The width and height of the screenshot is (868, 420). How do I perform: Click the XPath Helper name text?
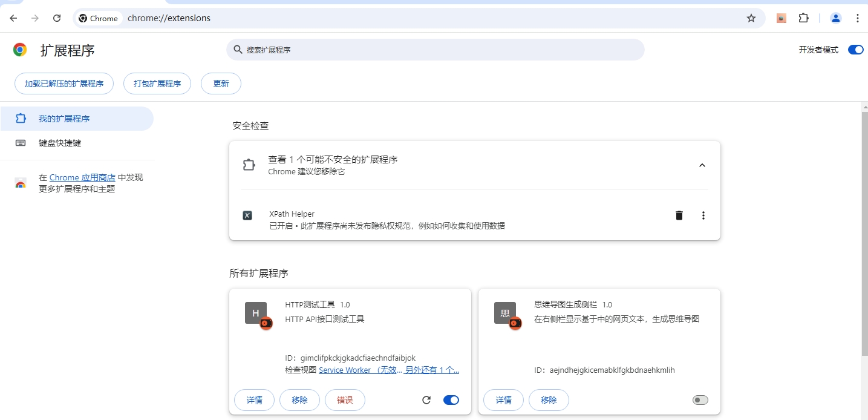click(x=292, y=214)
